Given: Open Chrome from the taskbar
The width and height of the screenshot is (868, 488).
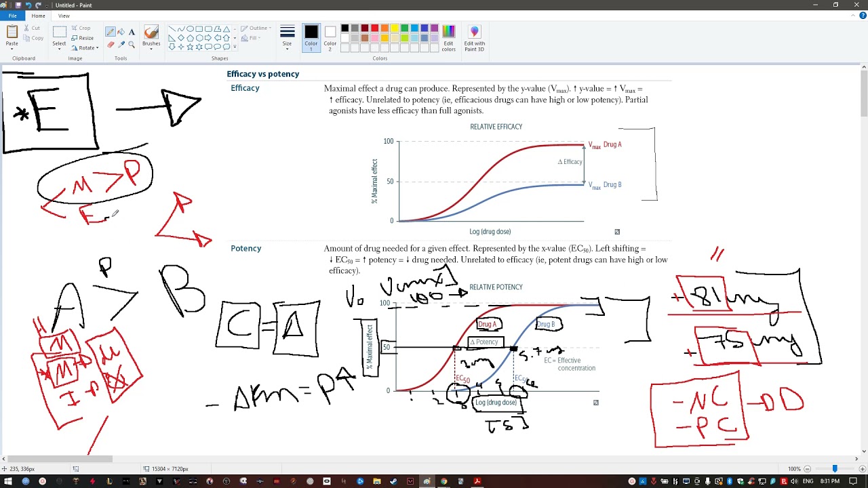Looking at the screenshot, I should coord(443,481).
